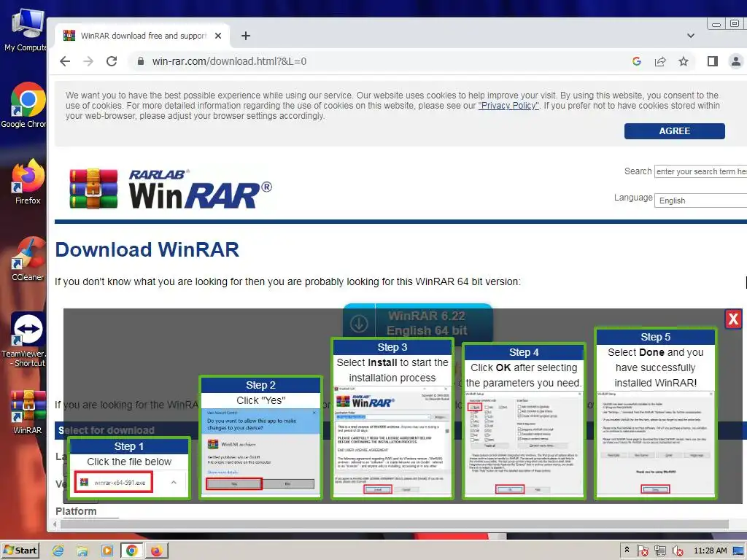Open the Windows Start menu
The width and height of the screenshot is (747, 560).
pyautogui.click(x=20, y=551)
